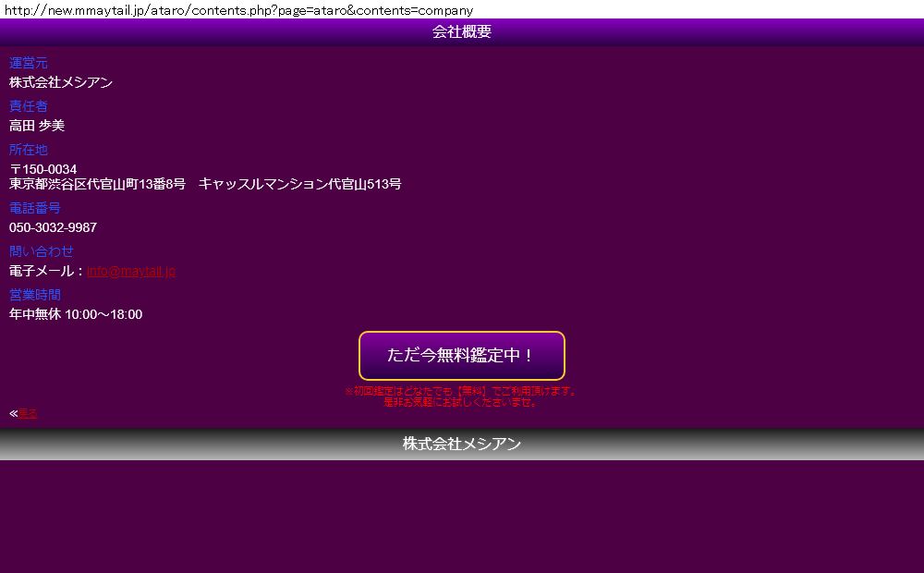
Task: Click the page URL text at top
Action: click(238, 10)
